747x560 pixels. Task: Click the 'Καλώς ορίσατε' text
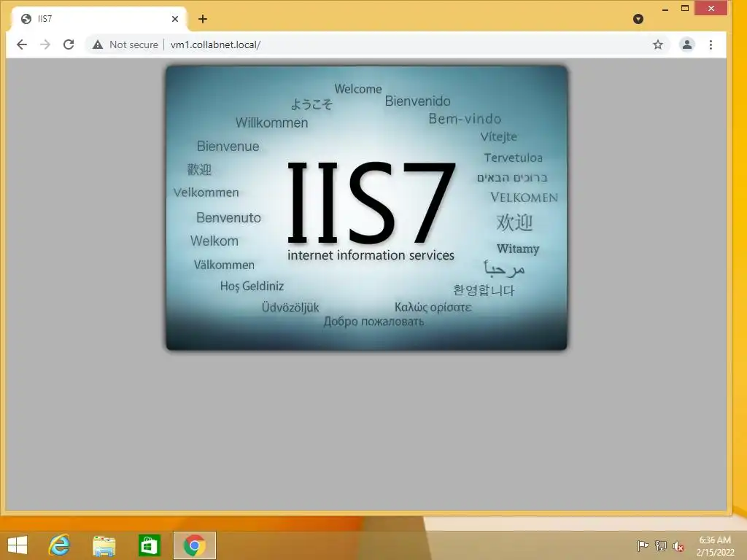[x=433, y=307]
